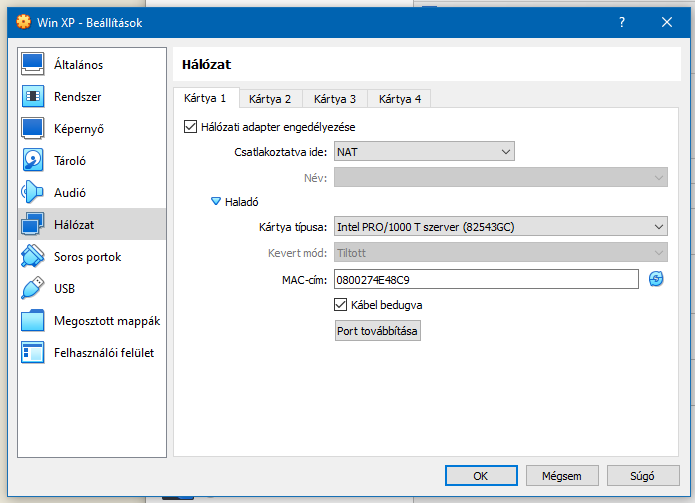The image size is (695, 503).
Task: Open Felhasználói felület category label
Action: pos(104,353)
